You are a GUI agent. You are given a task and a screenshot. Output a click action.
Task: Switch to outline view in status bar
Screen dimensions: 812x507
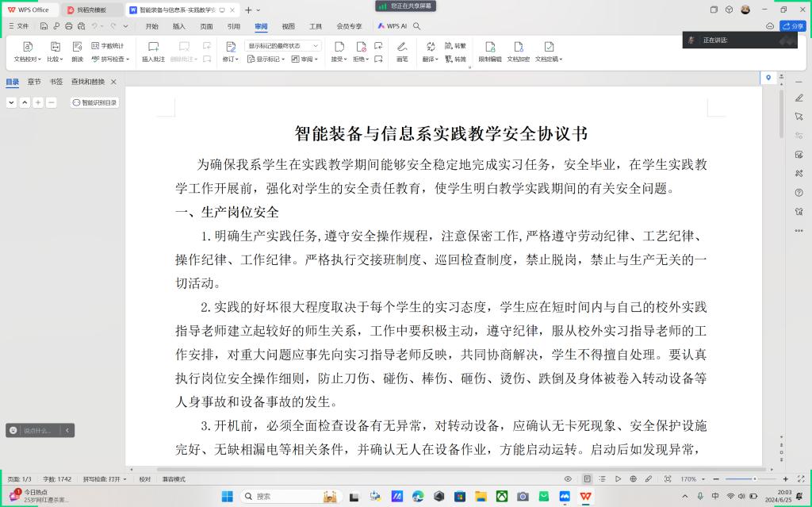click(603, 479)
